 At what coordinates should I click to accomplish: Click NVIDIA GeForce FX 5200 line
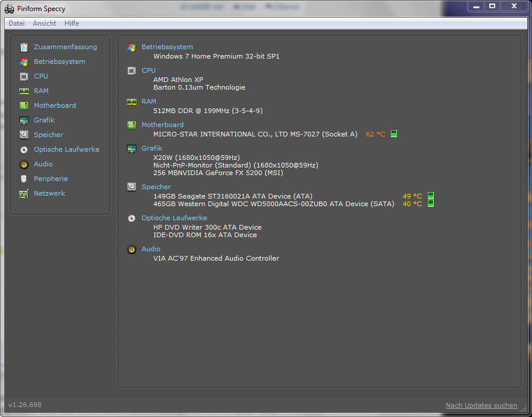[218, 173]
